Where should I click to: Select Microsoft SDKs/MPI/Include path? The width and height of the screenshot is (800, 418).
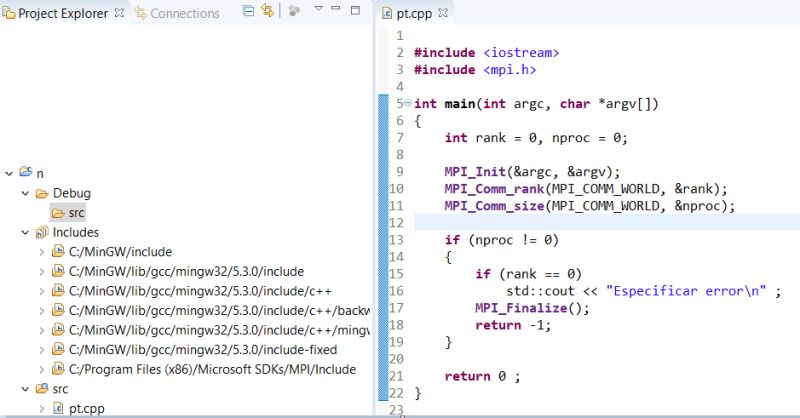(212, 370)
